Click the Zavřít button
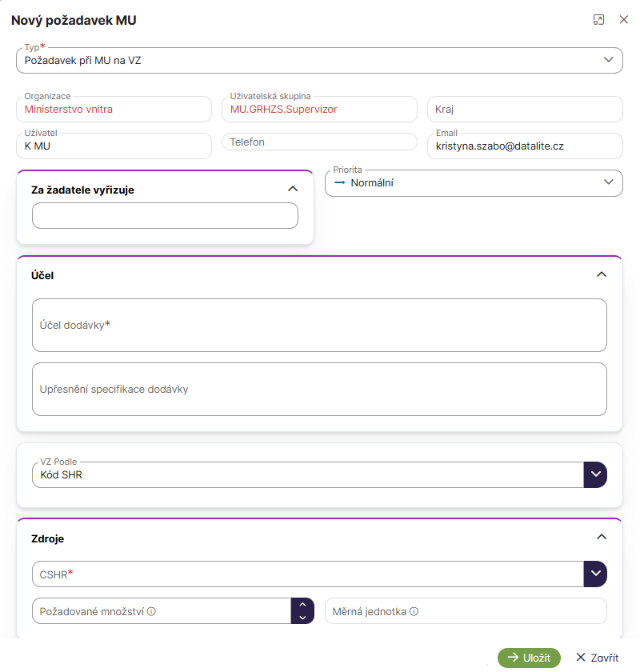The height and width of the screenshot is (672, 640). pos(597,658)
